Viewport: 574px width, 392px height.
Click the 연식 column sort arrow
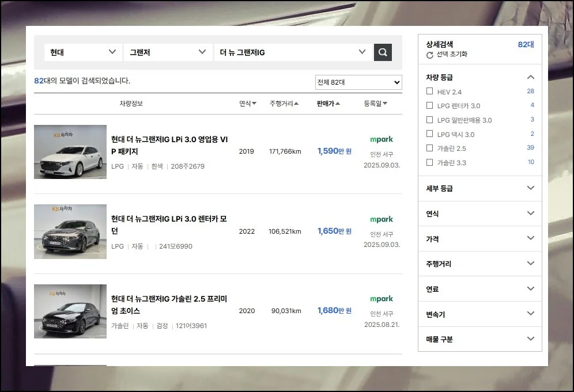pos(254,103)
